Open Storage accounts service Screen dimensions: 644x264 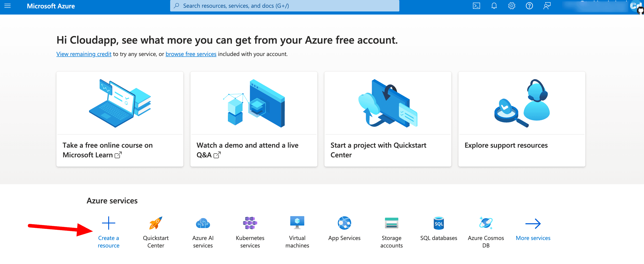tap(391, 223)
